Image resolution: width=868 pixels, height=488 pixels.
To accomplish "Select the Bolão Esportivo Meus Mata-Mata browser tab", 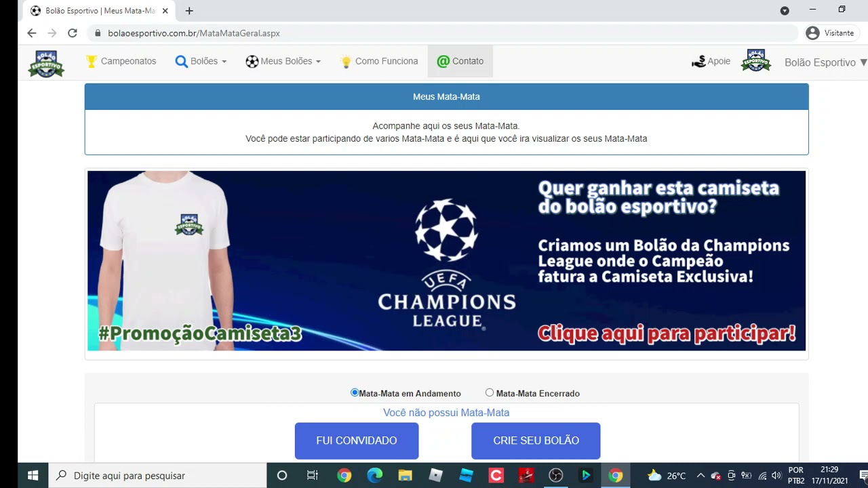I will point(100,11).
